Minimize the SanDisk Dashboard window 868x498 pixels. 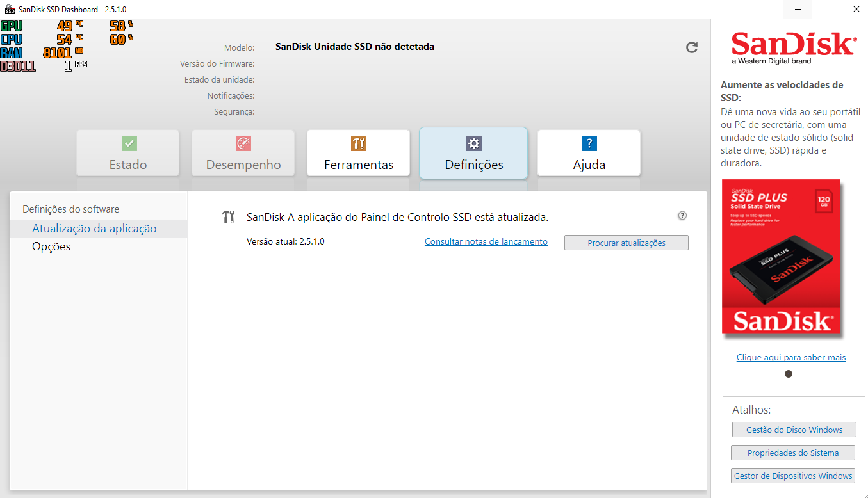coord(798,9)
